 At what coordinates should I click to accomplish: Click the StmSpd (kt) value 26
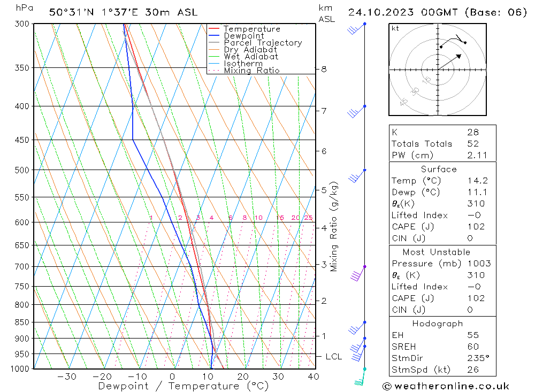(473, 370)
